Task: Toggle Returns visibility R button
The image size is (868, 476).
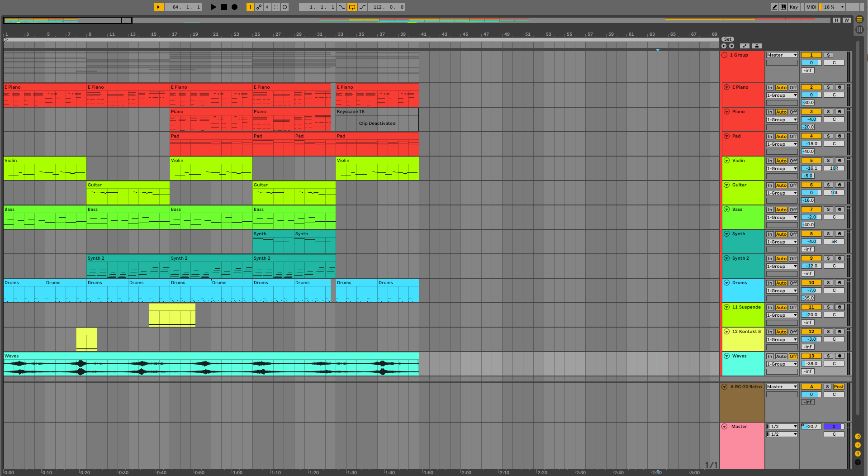Action: pos(858,445)
